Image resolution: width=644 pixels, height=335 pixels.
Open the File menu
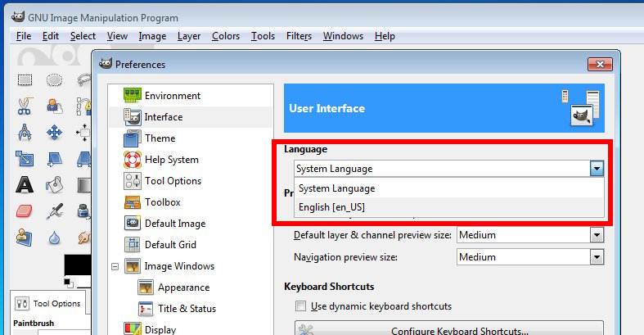(x=24, y=36)
